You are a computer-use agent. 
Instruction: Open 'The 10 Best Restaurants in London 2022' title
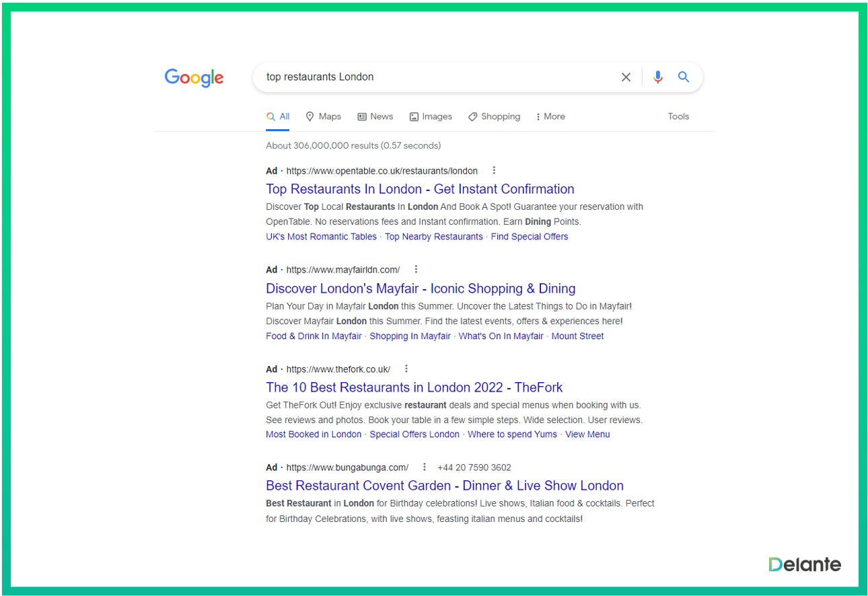414,387
